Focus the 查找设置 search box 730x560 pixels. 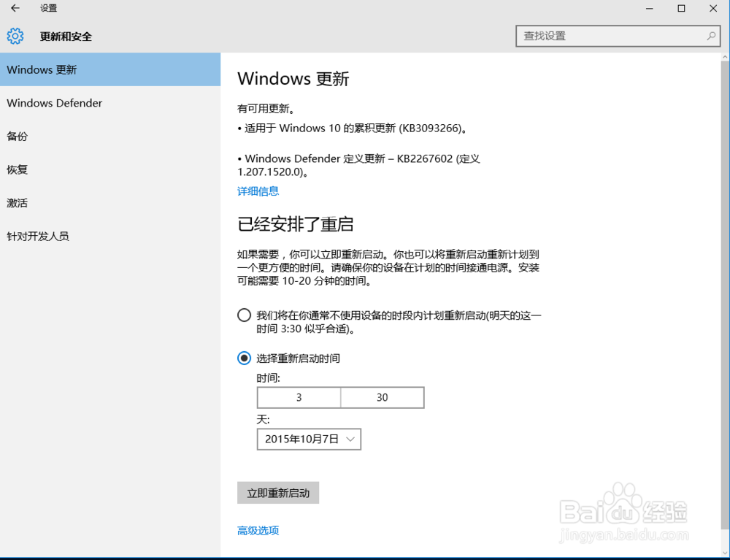point(618,36)
